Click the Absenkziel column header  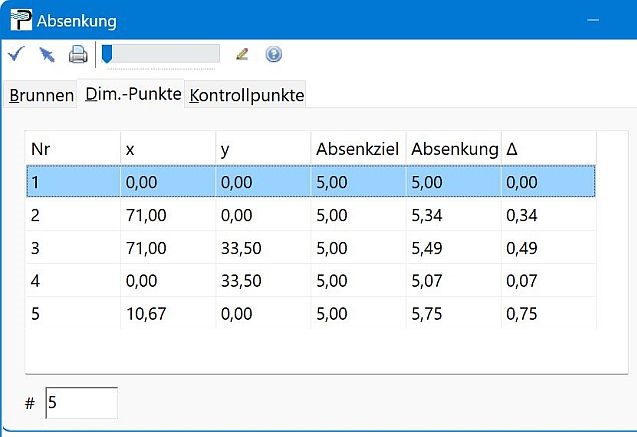(357, 149)
